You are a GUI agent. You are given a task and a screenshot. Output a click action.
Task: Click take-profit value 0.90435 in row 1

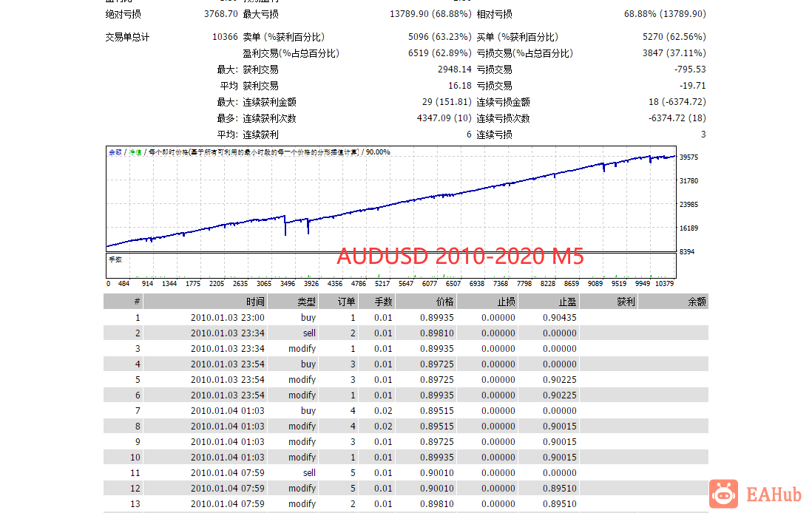click(x=560, y=317)
